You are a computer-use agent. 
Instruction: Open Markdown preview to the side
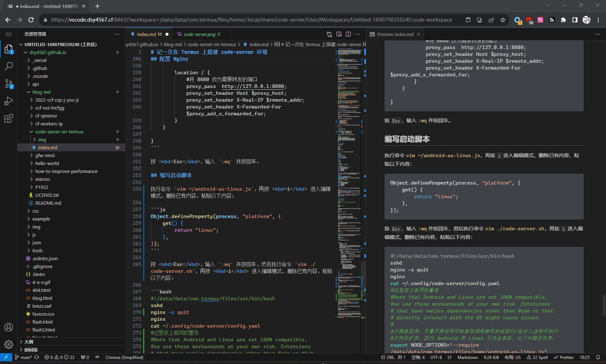click(339, 34)
